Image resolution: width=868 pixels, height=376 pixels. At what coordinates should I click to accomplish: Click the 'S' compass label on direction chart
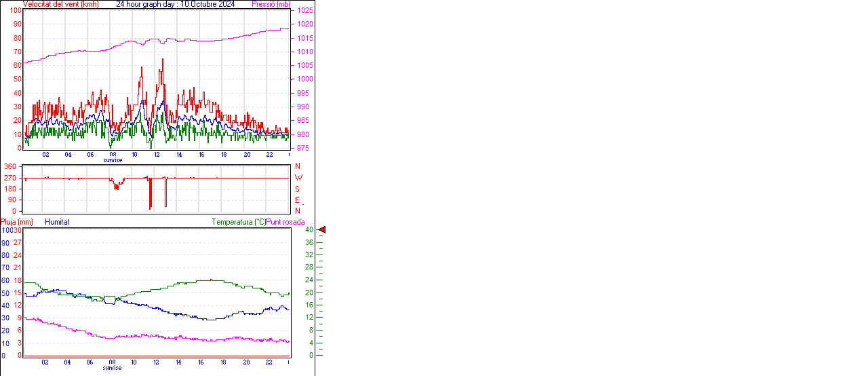[x=298, y=189]
